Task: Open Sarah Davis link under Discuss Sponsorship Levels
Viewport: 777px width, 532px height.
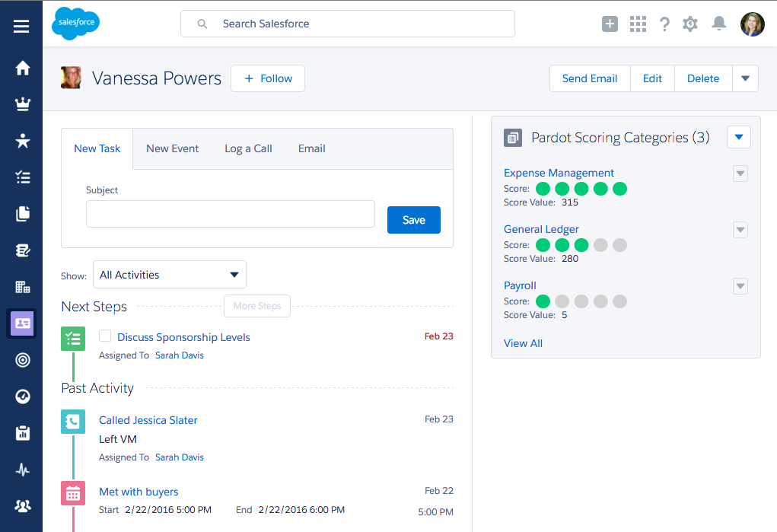Action: tap(180, 355)
